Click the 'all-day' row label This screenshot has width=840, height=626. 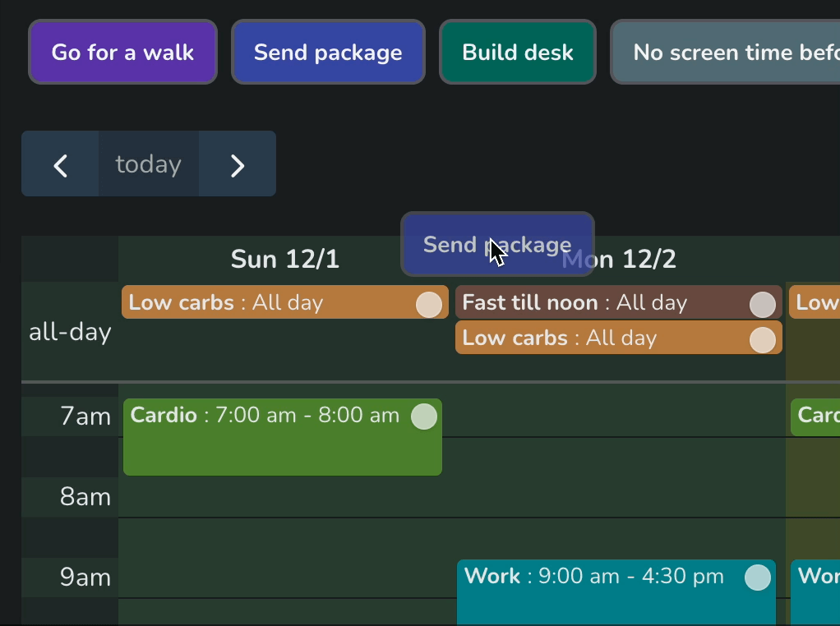tap(70, 332)
